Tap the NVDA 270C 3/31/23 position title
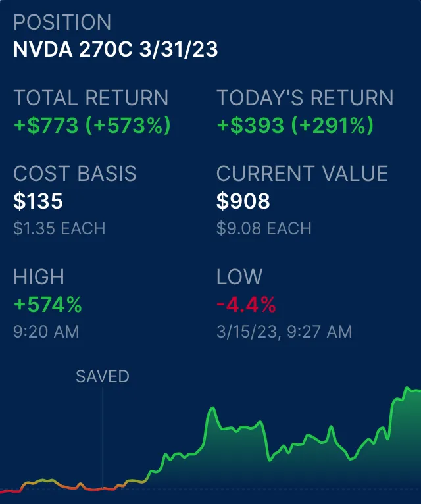 coord(115,49)
